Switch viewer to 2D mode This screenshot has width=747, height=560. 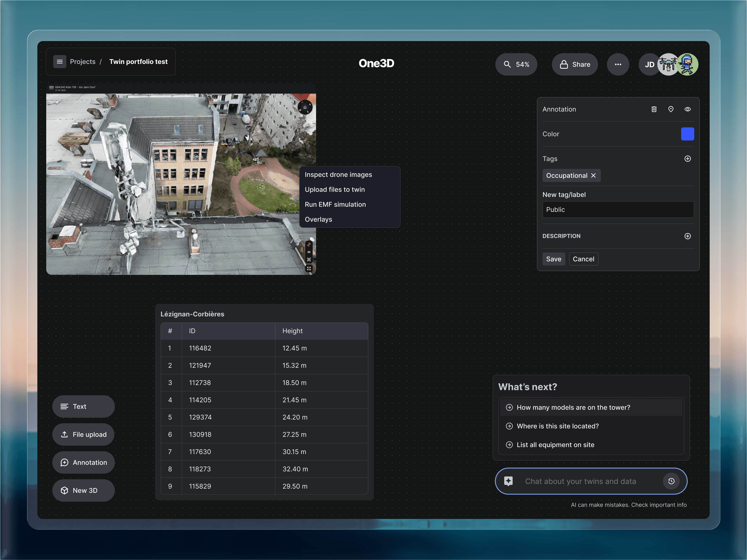[309, 252]
